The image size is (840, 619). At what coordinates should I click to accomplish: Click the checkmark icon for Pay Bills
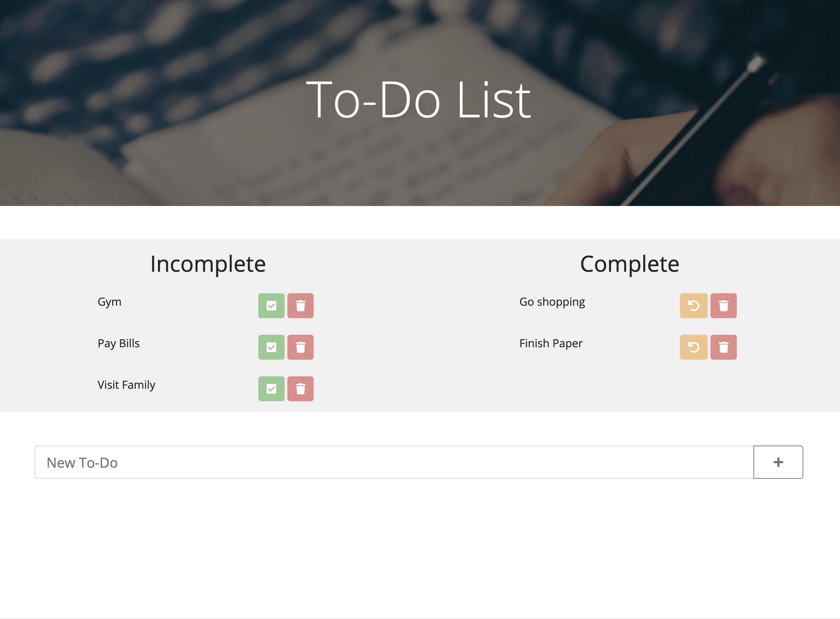[271, 346]
